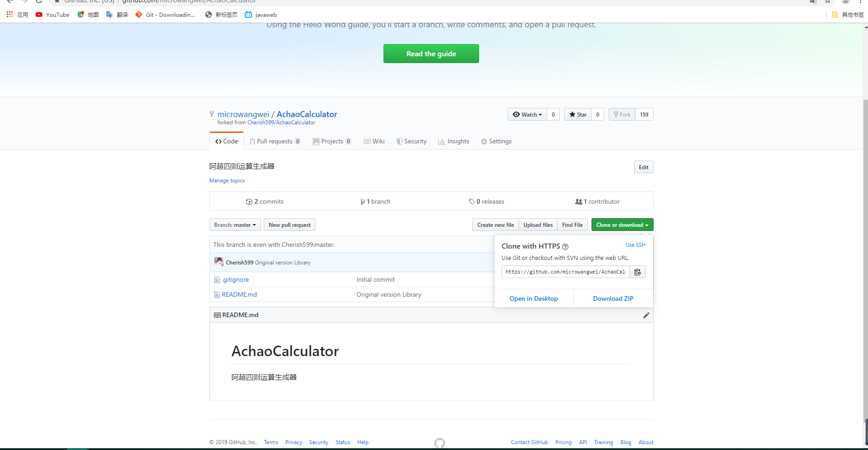
Task: Switch to the Pull requests tab
Action: (x=275, y=141)
